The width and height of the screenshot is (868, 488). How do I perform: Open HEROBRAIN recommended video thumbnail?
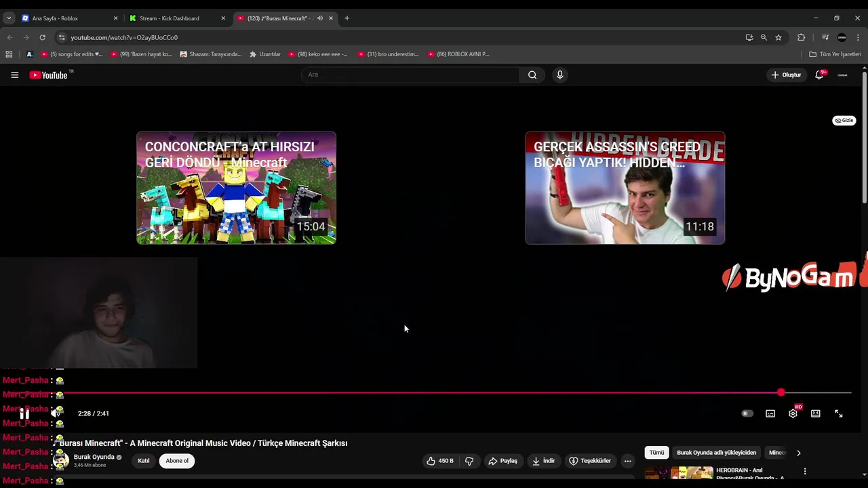coord(679,472)
